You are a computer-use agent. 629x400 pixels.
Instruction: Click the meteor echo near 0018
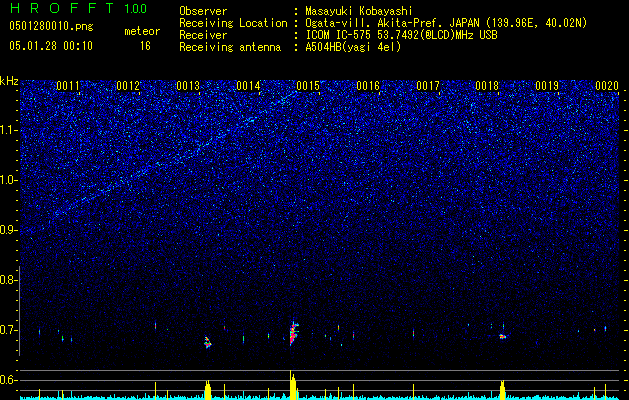click(x=502, y=336)
